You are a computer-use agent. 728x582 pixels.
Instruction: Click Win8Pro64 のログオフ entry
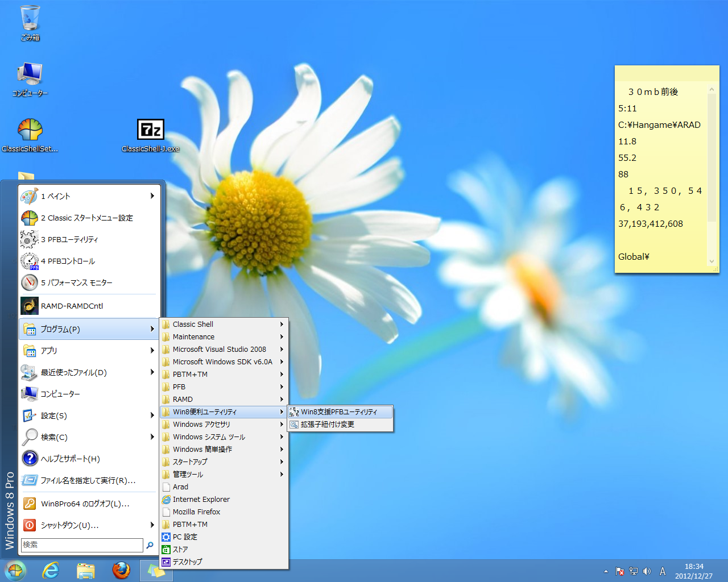[85, 504]
